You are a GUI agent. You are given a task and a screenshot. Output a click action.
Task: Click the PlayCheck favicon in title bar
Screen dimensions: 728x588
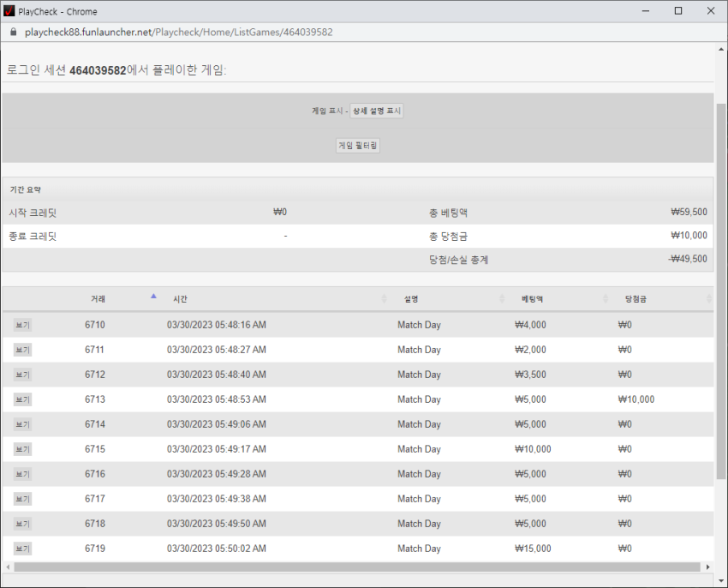[x=9, y=11]
